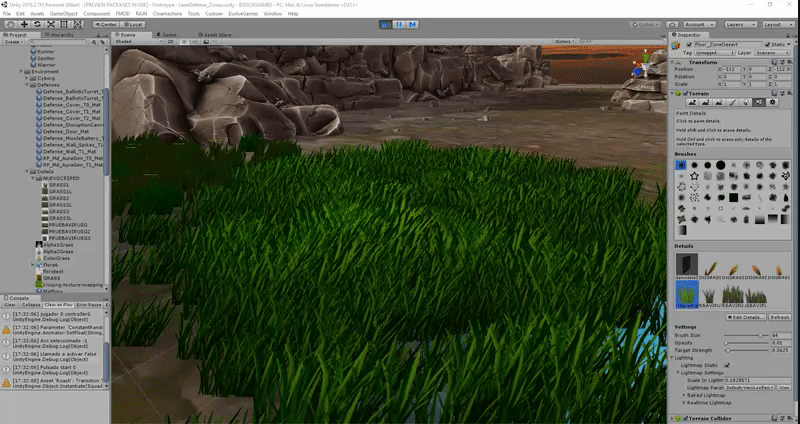This screenshot has height=424, width=800.
Task: Switch to the Asset Store tab
Action: [216, 35]
